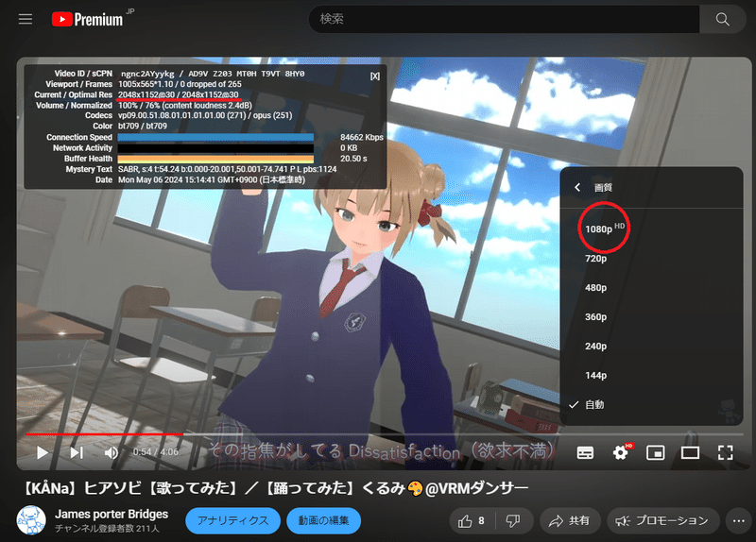Dislike the video thumbs down

click(513, 521)
